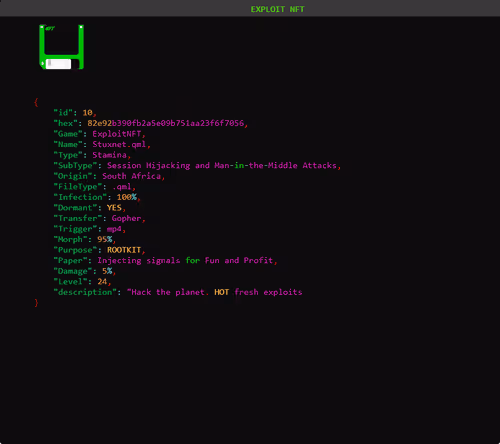Click the ROOTKIT purpose value
The height and width of the screenshot is (444, 500).
tap(124, 250)
